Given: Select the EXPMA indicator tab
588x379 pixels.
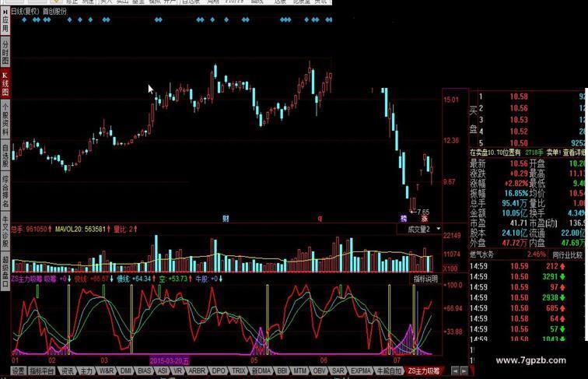Looking at the screenshot, I should point(361,370).
